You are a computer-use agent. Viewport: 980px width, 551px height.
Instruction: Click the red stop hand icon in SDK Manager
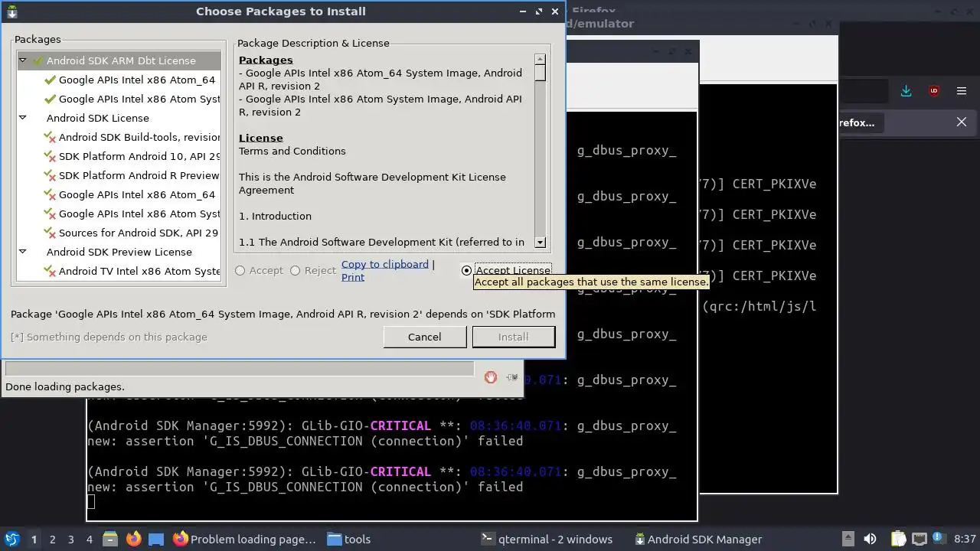click(x=491, y=377)
